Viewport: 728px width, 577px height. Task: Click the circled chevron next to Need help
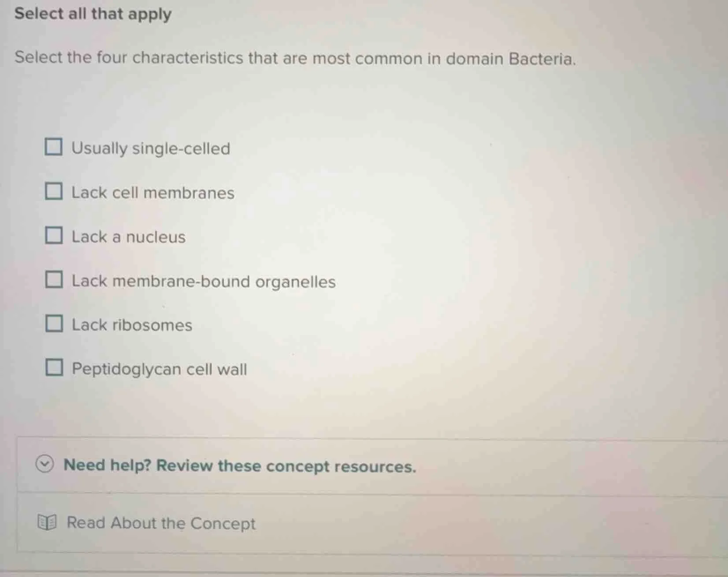coord(45,466)
